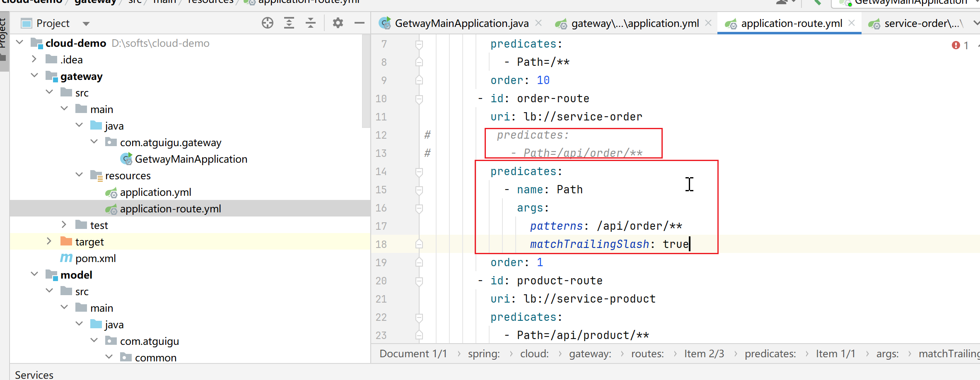Select the common package under model
The image size is (980, 380).
coord(155,358)
